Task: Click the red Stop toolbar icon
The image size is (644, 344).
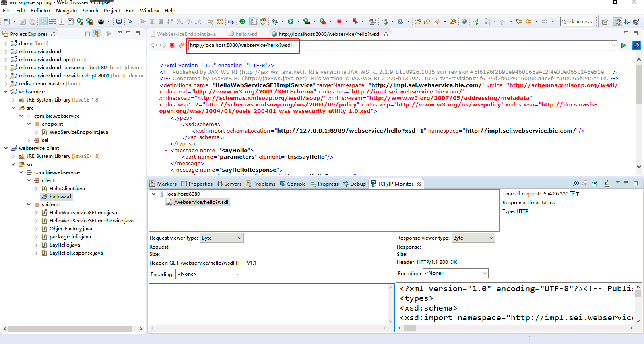Action: pos(339,21)
